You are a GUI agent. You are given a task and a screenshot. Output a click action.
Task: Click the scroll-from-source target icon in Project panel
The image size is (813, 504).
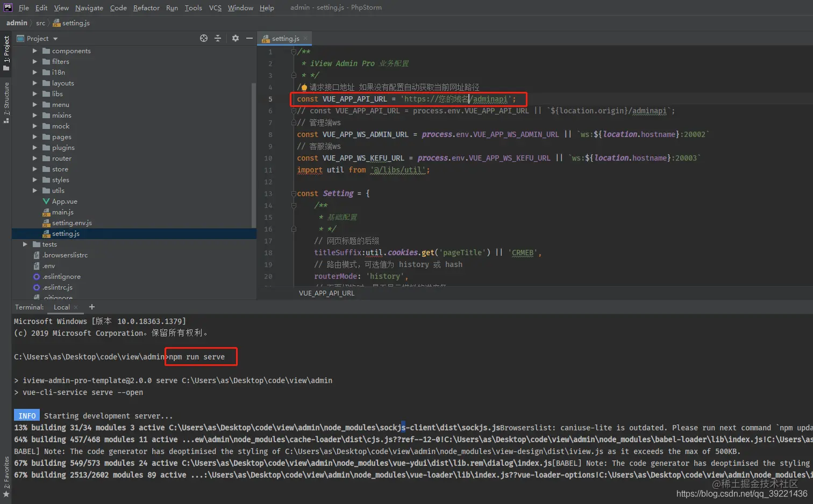(204, 38)
